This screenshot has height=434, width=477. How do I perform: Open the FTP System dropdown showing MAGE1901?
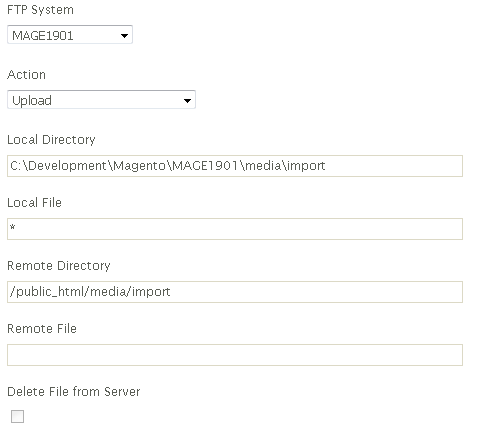70,35
